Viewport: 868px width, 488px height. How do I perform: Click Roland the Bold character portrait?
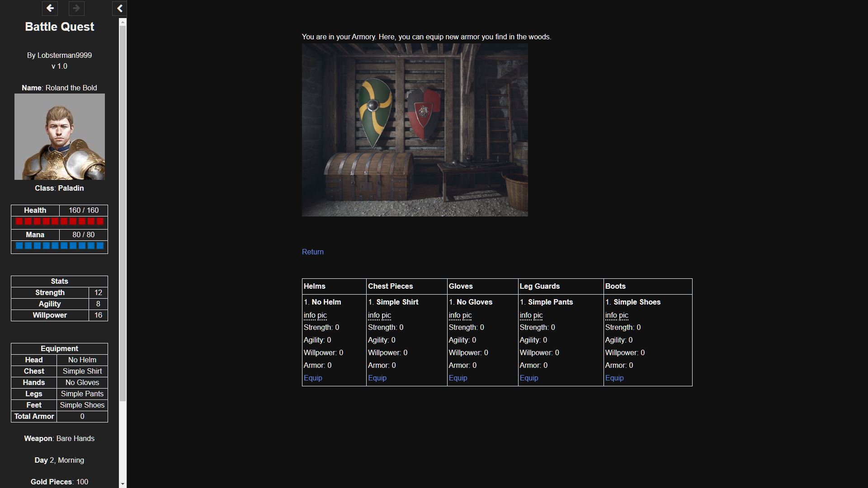pyautogui.click(x=59, y=136)
